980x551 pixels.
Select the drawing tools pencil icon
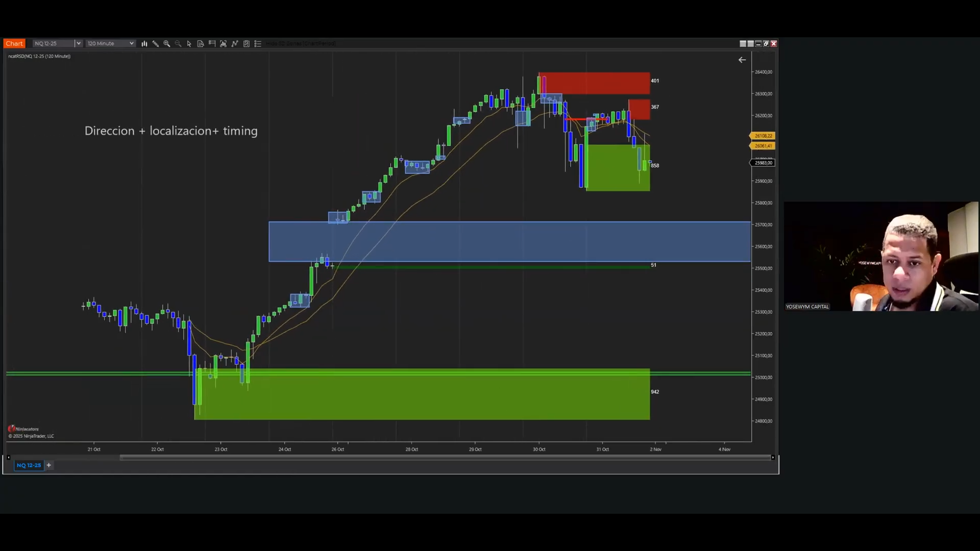point(156,44)
